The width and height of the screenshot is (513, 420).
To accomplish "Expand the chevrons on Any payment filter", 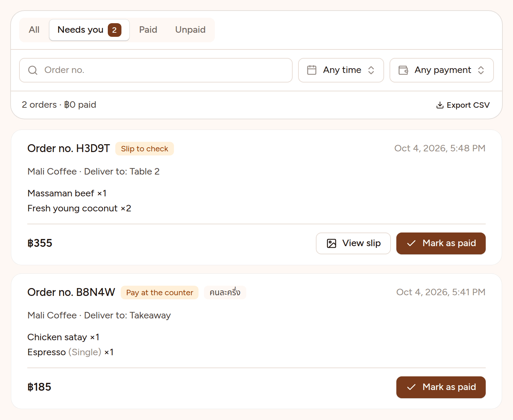I will point(481,70).
